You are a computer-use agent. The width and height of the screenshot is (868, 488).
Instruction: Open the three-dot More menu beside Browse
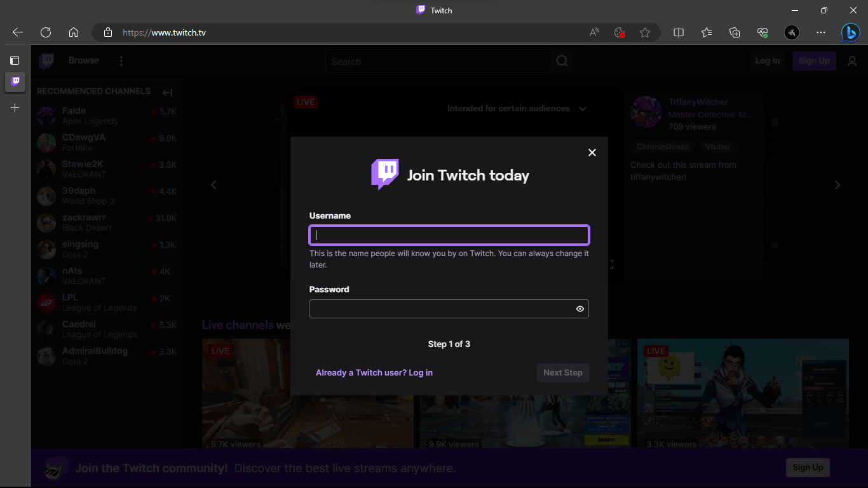pyautogui.click(x=121, y=61)
